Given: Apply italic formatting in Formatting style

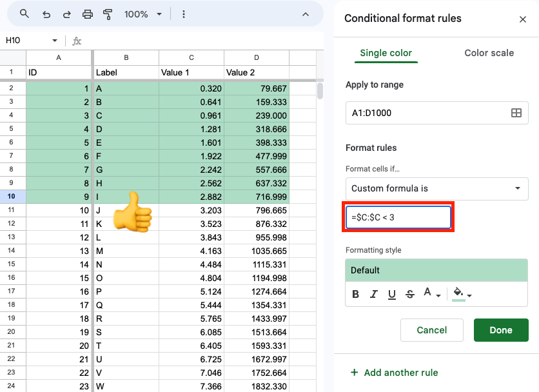Looking at the screenshot, I should 373,294.
